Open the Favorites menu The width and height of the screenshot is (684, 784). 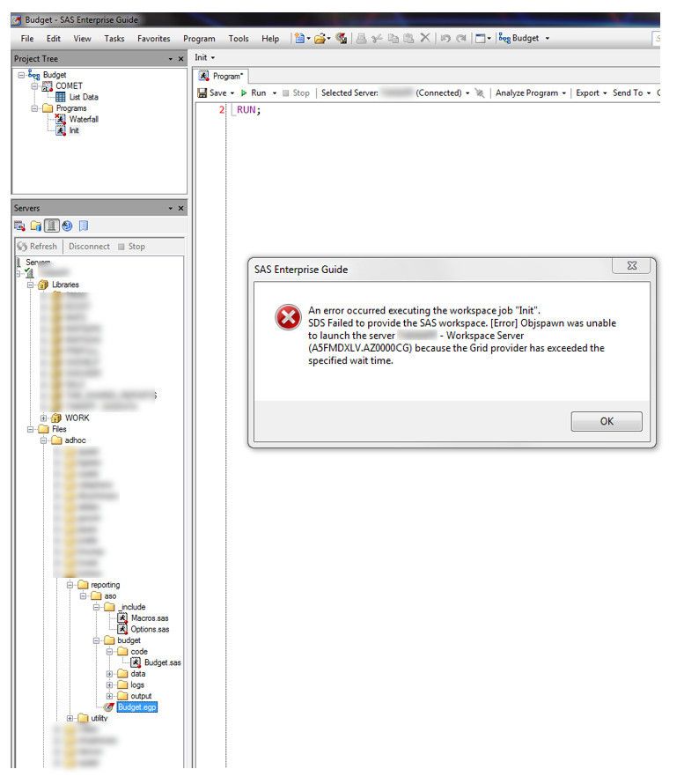(x=154, y=39)
